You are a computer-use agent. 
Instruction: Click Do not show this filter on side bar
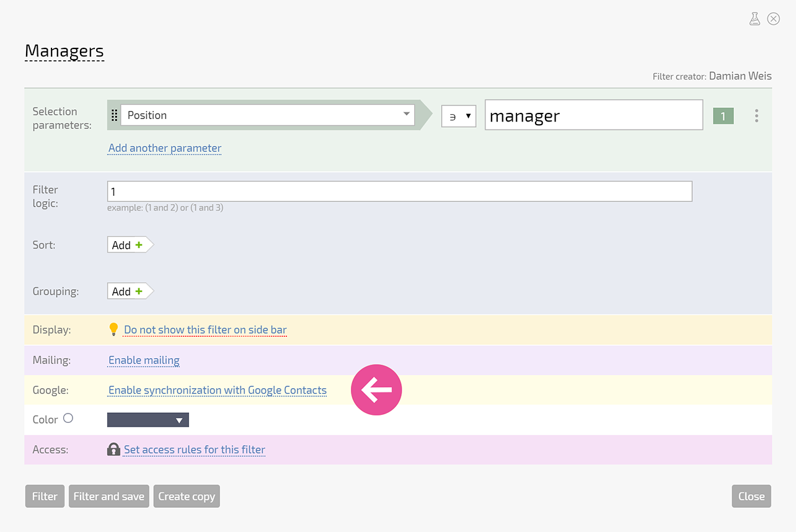coord(205,330)
